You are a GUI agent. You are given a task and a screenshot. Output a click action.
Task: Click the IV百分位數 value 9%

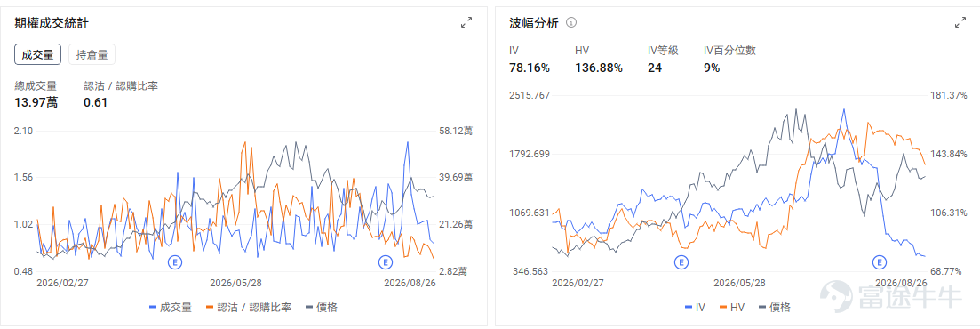(x=712, y=68)
